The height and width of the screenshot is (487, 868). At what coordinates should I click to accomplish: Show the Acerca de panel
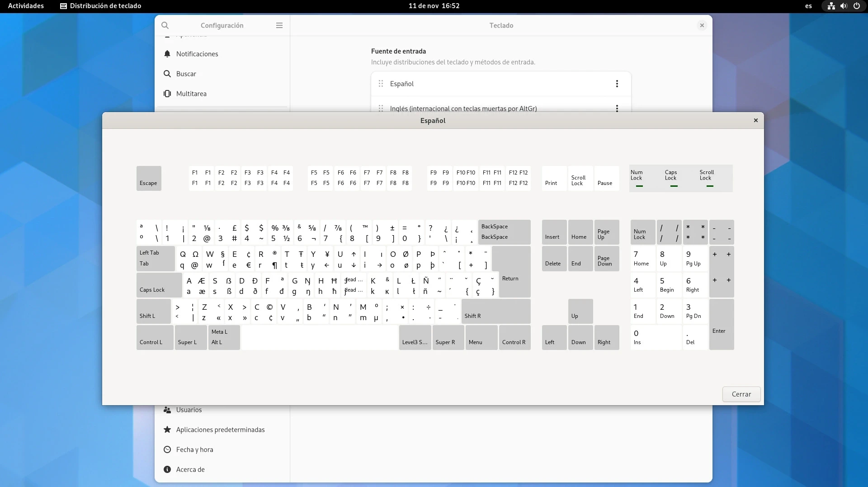190,469
